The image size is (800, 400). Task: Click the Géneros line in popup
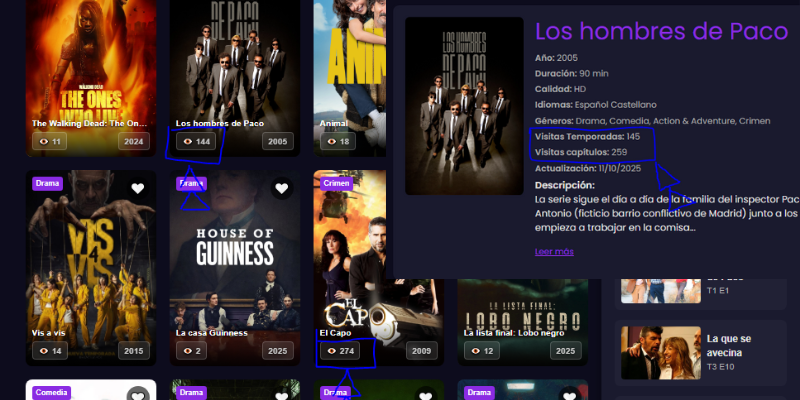coord(653,121)
